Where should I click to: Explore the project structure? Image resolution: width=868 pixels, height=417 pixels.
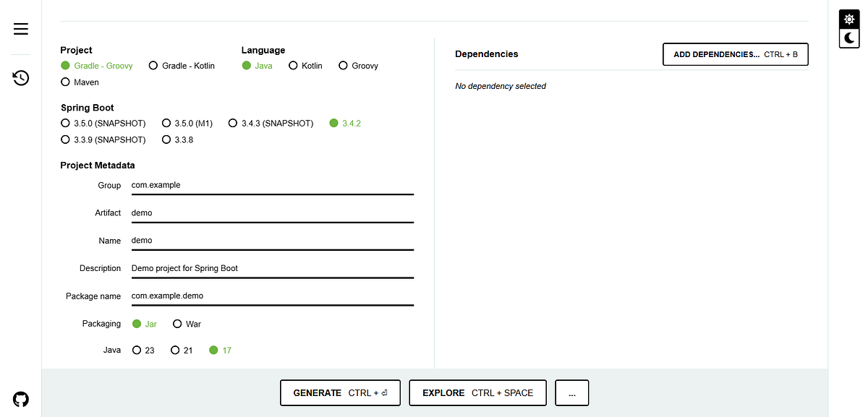pyautogui.click(x=477, y=392)
